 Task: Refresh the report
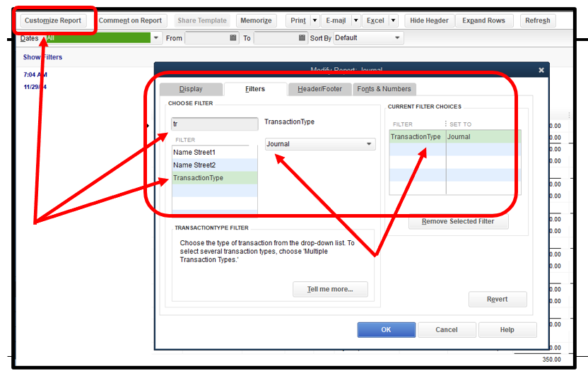[538, 20]
